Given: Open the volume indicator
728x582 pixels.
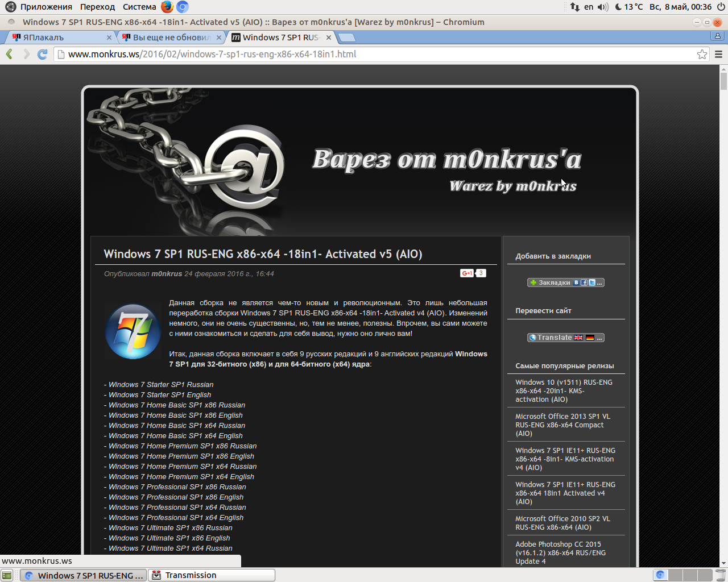Looking at the screenshot, I should coord(603,7).
